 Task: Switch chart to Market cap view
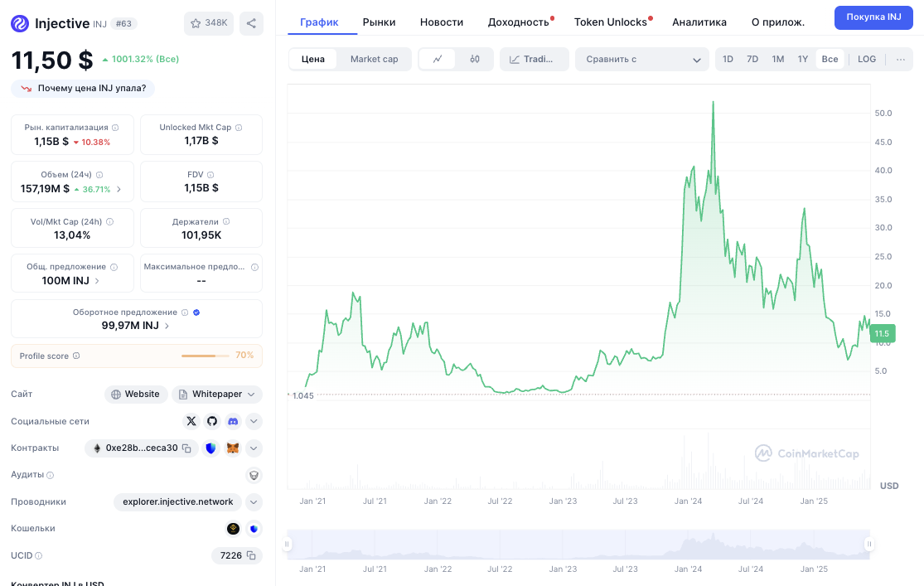point(375,59)
